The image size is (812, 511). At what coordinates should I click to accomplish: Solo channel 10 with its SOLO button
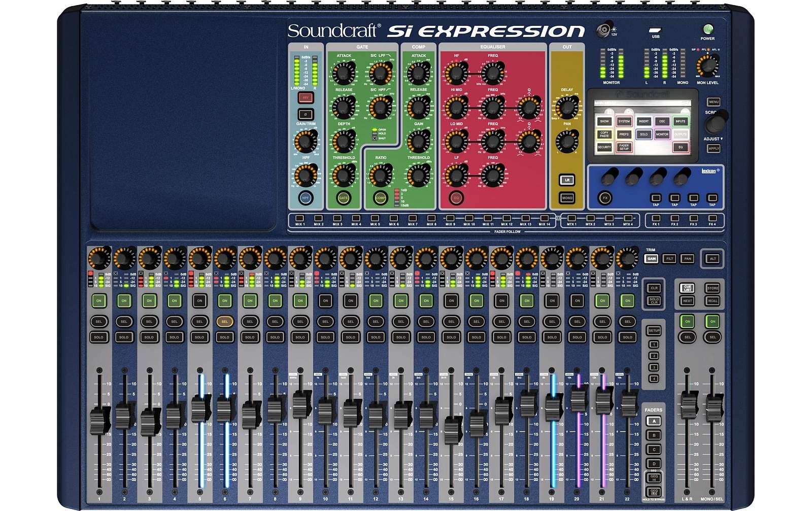325,337
